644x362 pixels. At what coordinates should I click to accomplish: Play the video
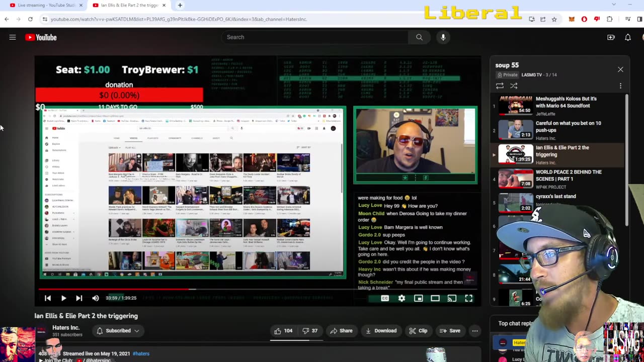63,298
